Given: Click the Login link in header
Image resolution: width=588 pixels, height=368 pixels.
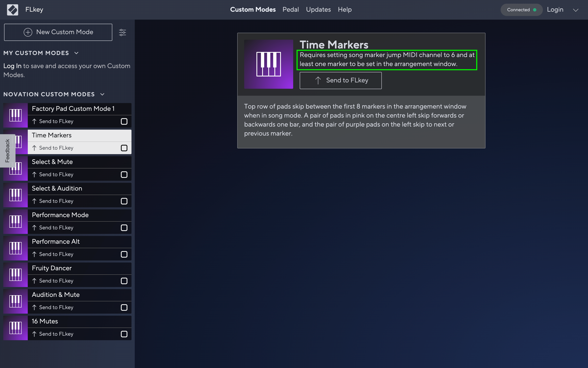Looking at the screenshot, I should (x=555, y=9).
